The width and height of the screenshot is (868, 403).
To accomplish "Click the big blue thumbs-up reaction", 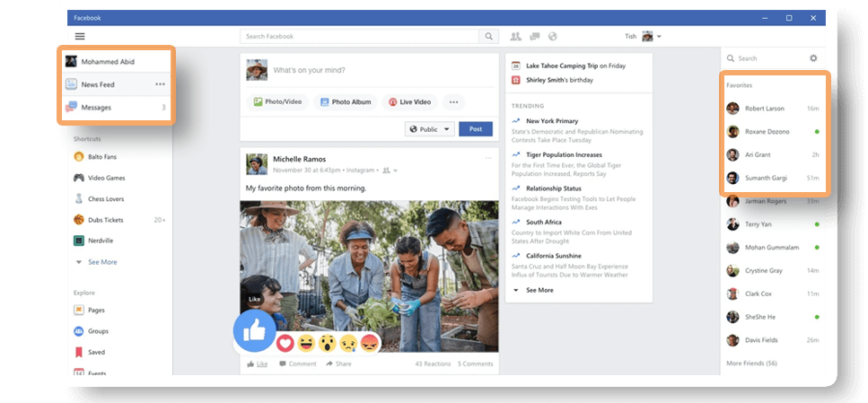I will [x=254, y=331].
